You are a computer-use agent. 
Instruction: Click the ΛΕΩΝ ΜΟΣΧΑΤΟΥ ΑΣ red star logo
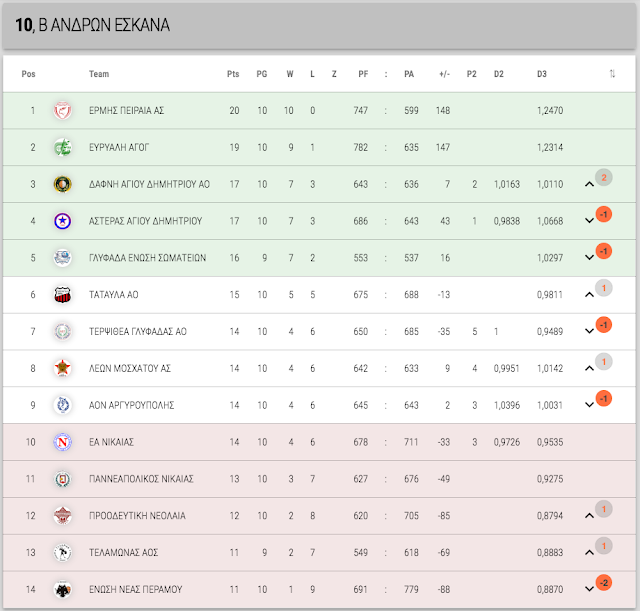pos(62,368)
